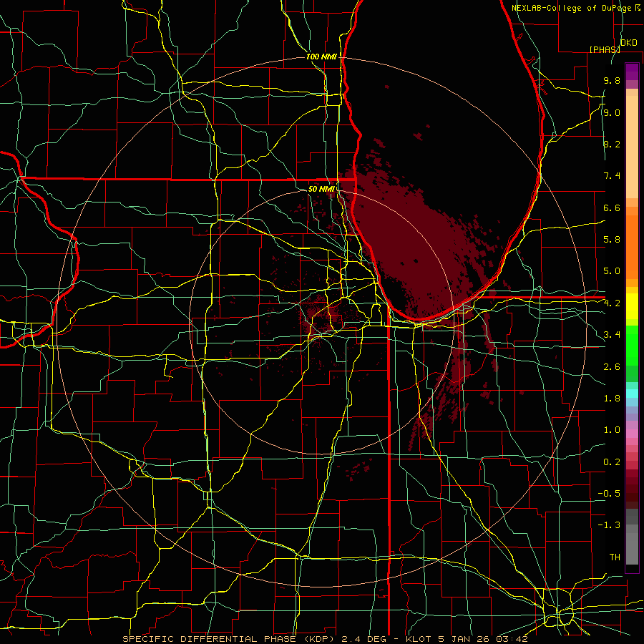This screenshot has width=644, height=644.
Task: Click the -0.5 scale value
Action: (x=609, y=494)
